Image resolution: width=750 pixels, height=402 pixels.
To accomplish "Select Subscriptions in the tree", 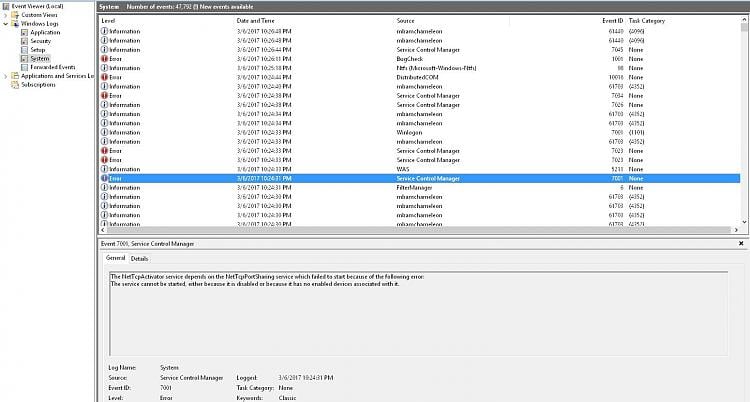I will click(x=38, y=85).
